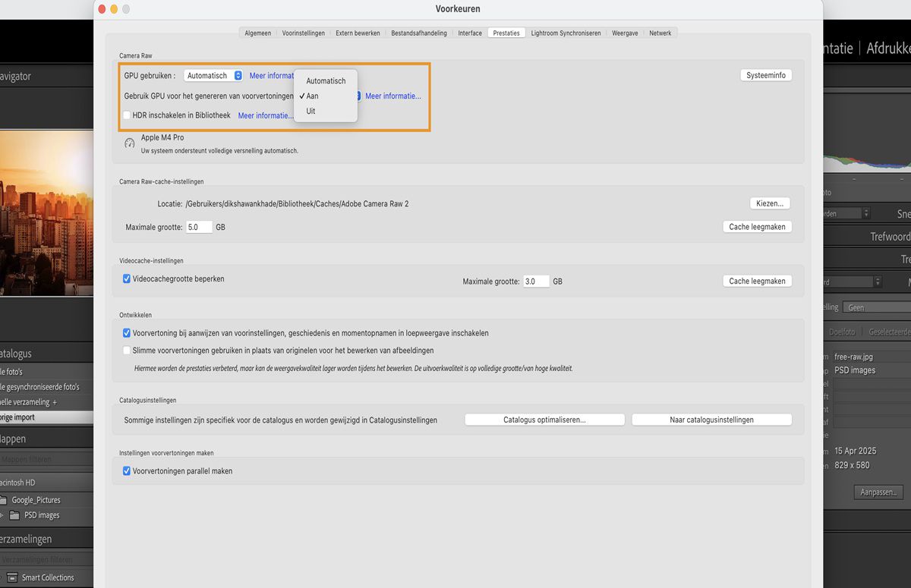Click the GPU chip icon beside Apple M4 Pro
The width and height of the screenshot is (911, 588).
(129, 143)
